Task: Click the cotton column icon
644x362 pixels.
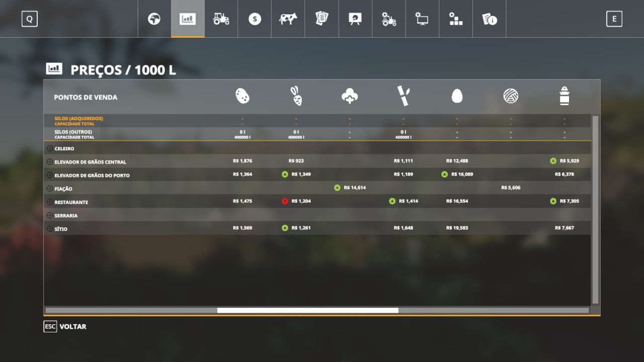Action: [350, 96]
